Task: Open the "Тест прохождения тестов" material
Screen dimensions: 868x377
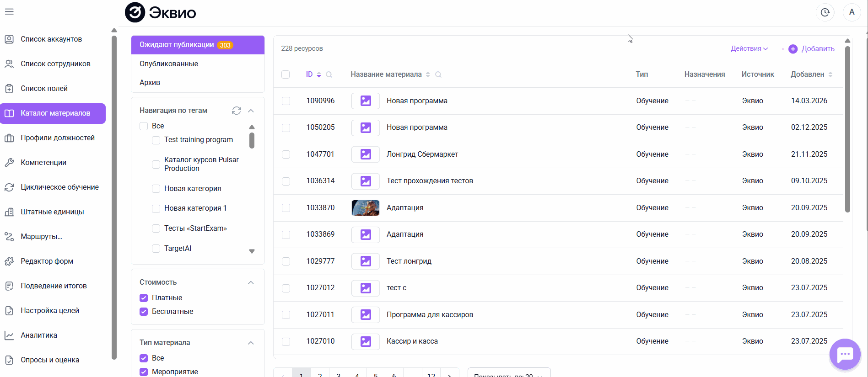Action: coord(430,181)
